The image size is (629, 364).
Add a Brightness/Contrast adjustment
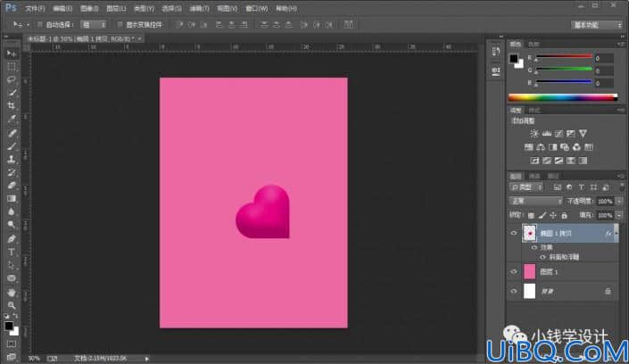[x=534, y=134]
